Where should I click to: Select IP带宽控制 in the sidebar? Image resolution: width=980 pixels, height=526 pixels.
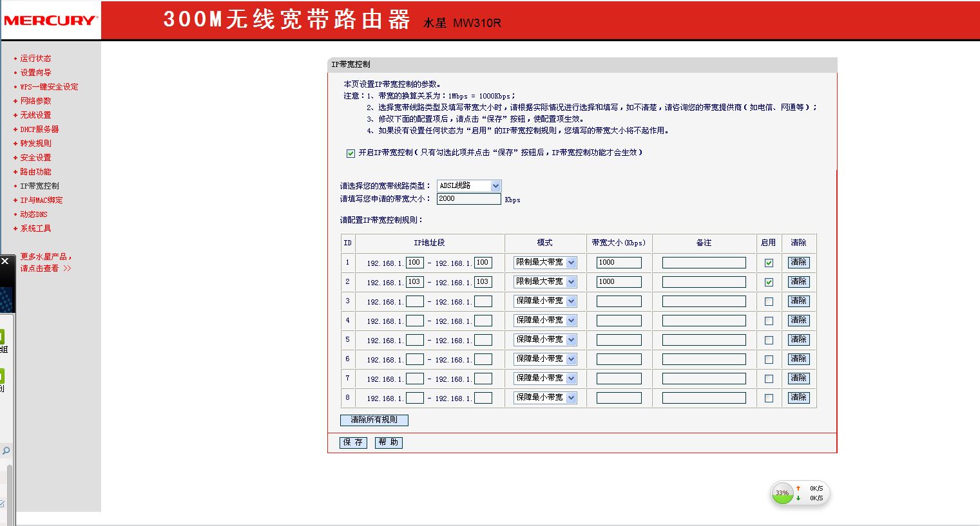[39, 186]
